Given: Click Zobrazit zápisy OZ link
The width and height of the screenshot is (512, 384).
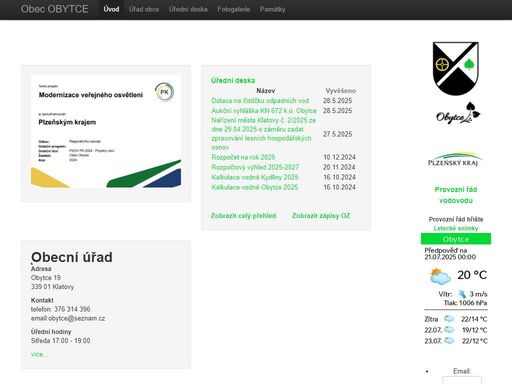Looking at the screenshot, I should coord(321,216).
